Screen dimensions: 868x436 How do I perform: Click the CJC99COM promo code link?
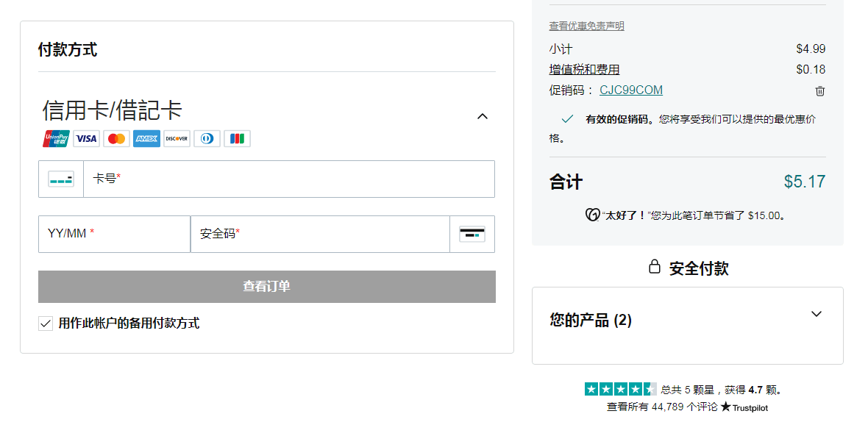point(632,90)
